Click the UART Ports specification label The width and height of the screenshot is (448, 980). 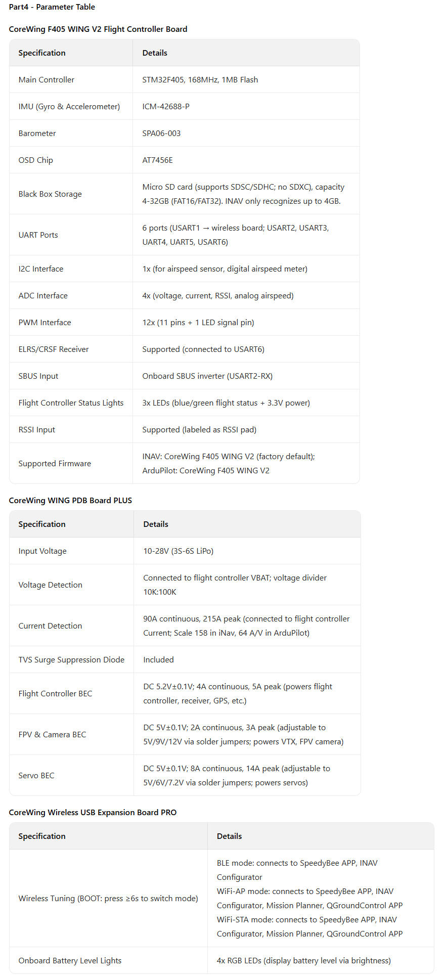point(38,235)
